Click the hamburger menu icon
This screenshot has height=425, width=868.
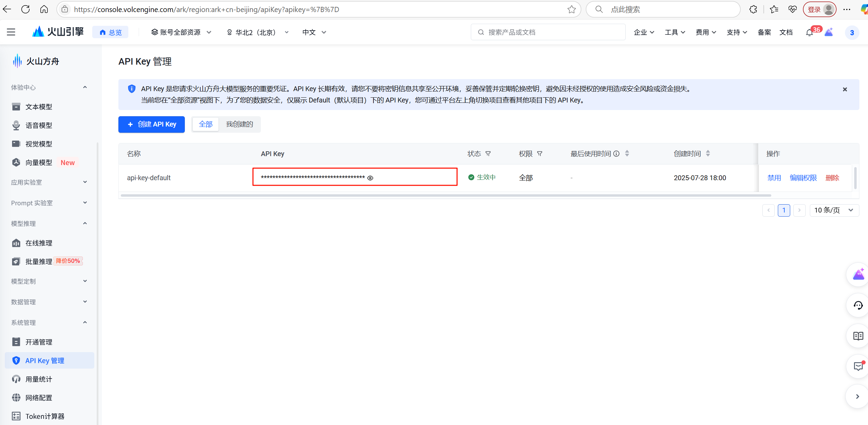[x=11, y=32]
